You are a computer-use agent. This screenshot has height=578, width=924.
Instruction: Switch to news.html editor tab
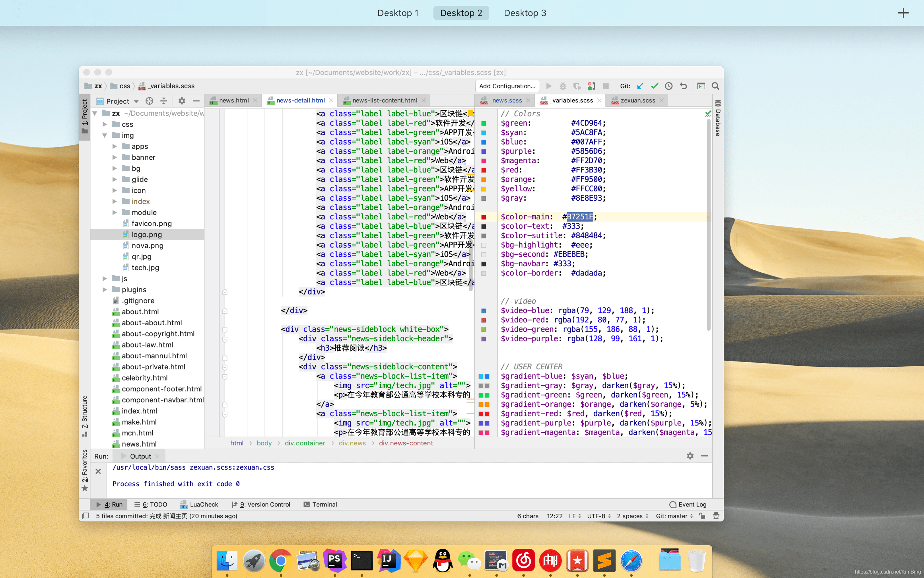coord(234,101)
